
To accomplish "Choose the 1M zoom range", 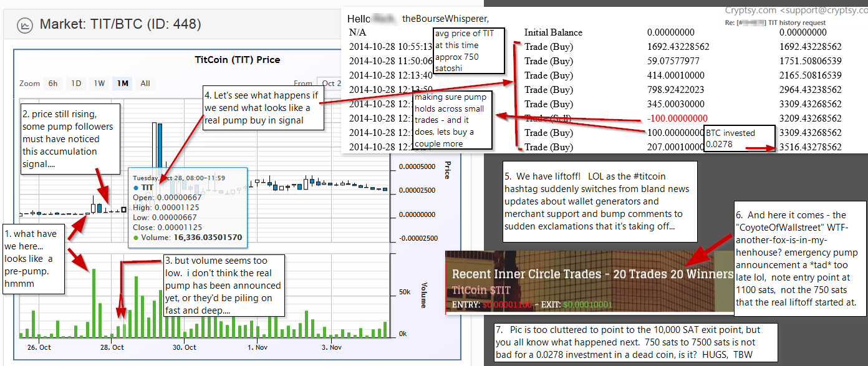I will click(x=123, y=84).
